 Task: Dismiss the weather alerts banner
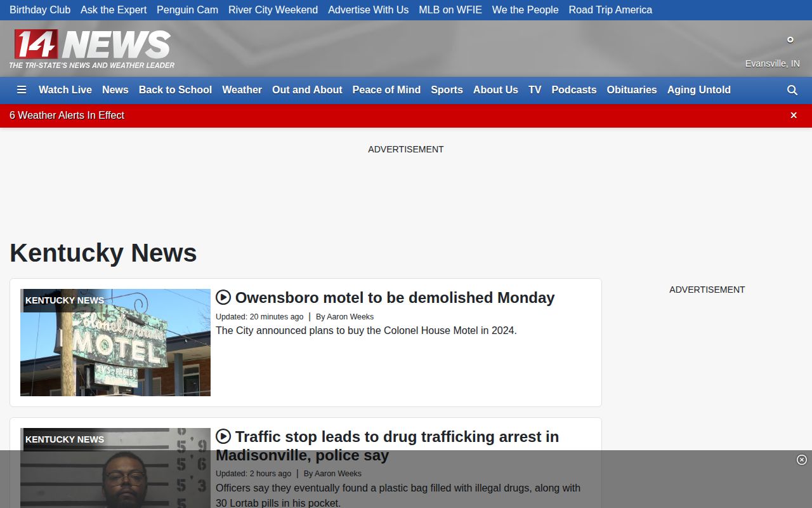[794, 116]
